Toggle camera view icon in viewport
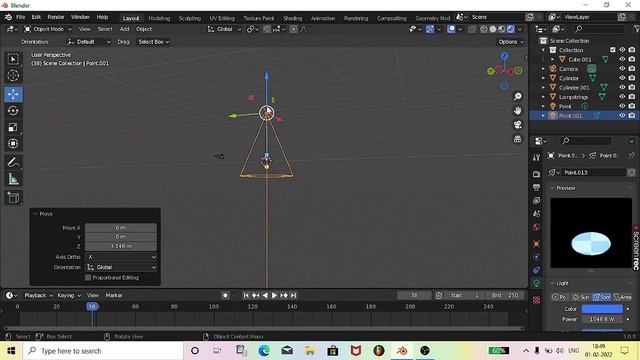Image resolution: width=640 pixels, height=360 pixels. [x=518, y=124]
